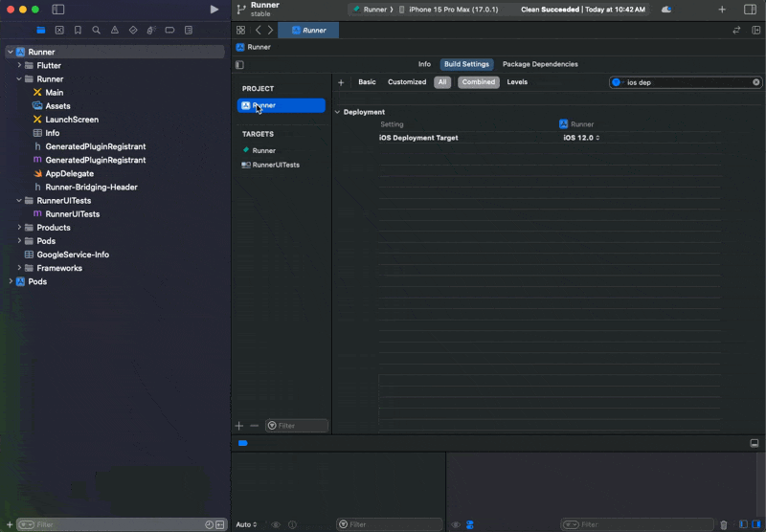Add a target with plus button
Screen dimensions: 766x532
(238, 426)
